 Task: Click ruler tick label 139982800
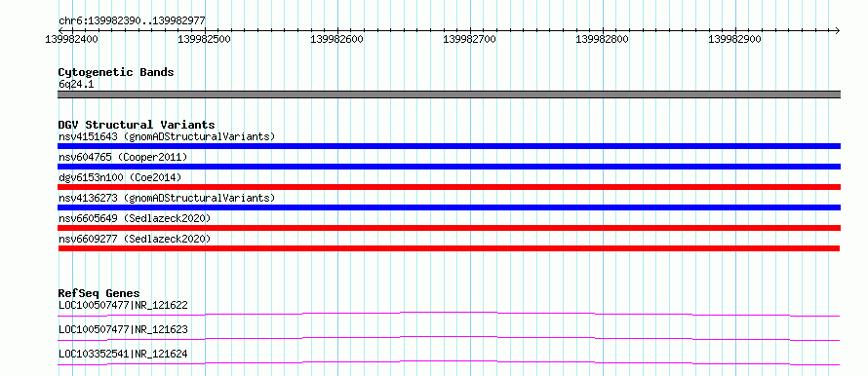tap(603, 39)
